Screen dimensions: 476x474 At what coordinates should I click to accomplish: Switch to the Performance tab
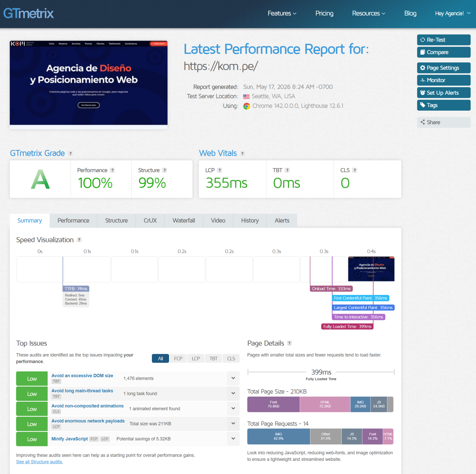click(x=73, y=220)
